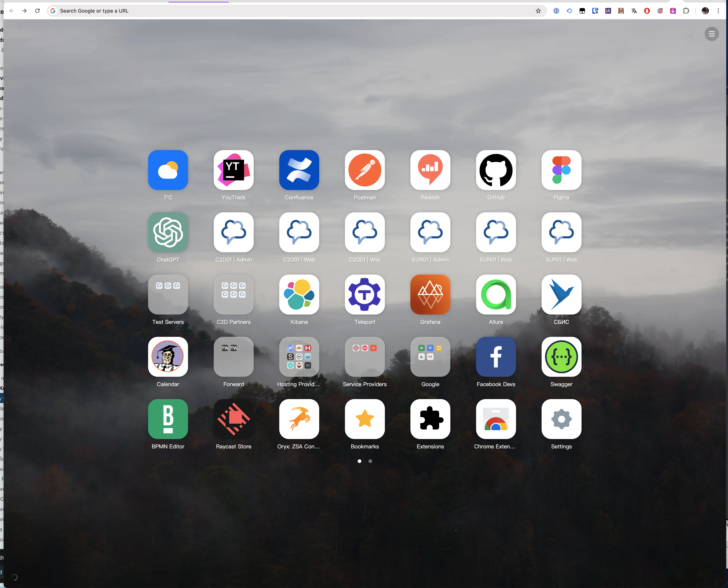Open the C2D01 | Admin tile
This screenshot has width=728, height=588.
click(233, 232)
